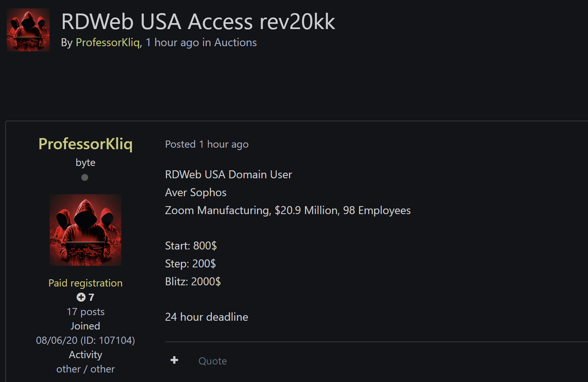
Task: Click the joined date 08/06/20
Action: [x=55, y=340]
